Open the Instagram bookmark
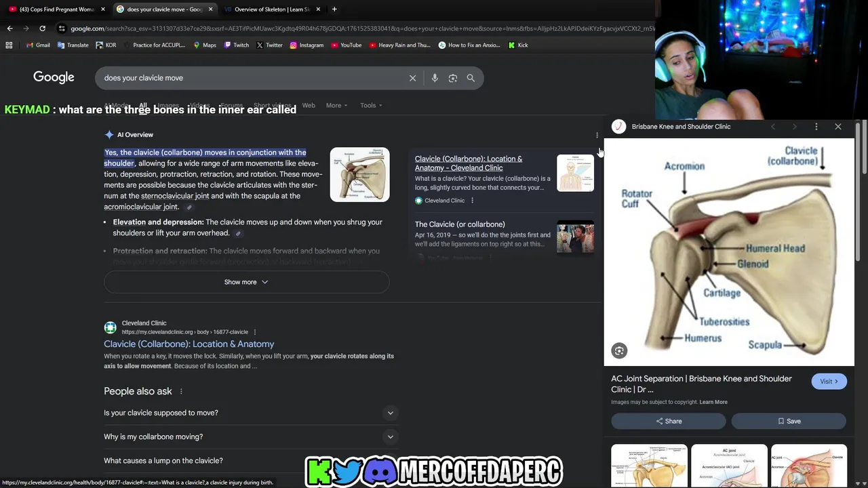Screen dimensions: 868x488 pos(307,45)
